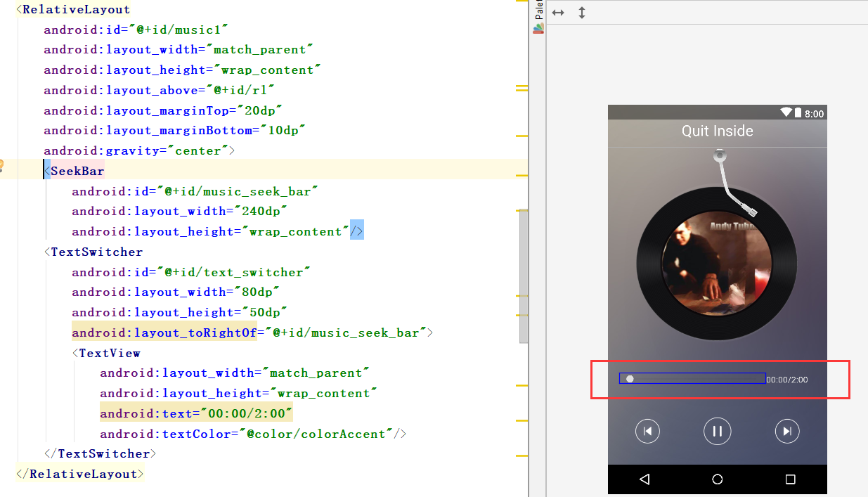Click the Quit Inside title text
868x497 pixels.
coord(717,131)
